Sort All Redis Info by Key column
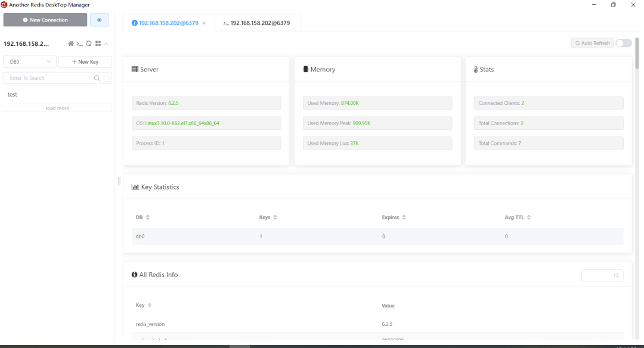The image size is (644, 348). point(150,305)
